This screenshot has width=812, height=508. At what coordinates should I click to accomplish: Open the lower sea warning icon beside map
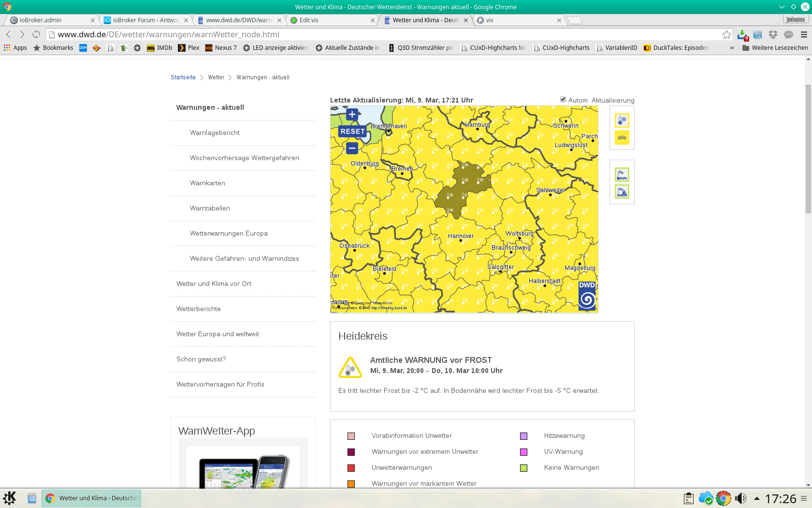point(622,192)
